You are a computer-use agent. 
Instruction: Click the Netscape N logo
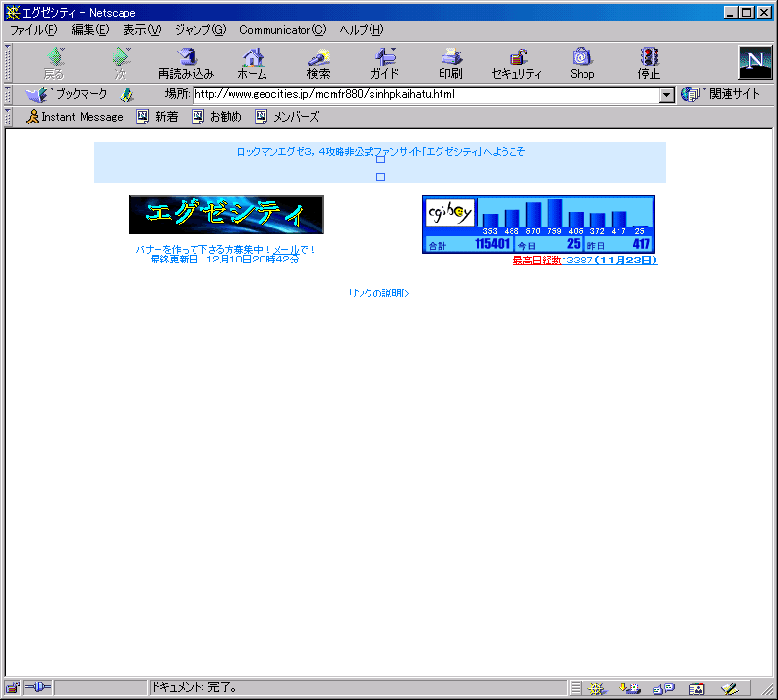tap(756, 62)
